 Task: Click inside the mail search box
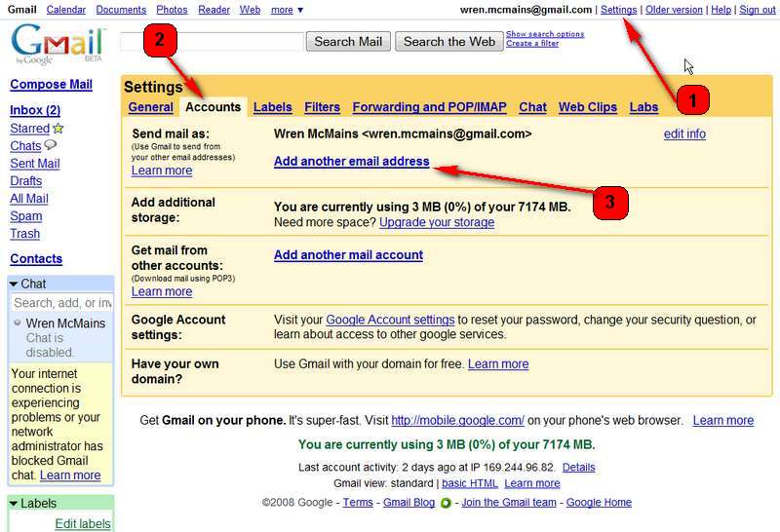[212, 41]
